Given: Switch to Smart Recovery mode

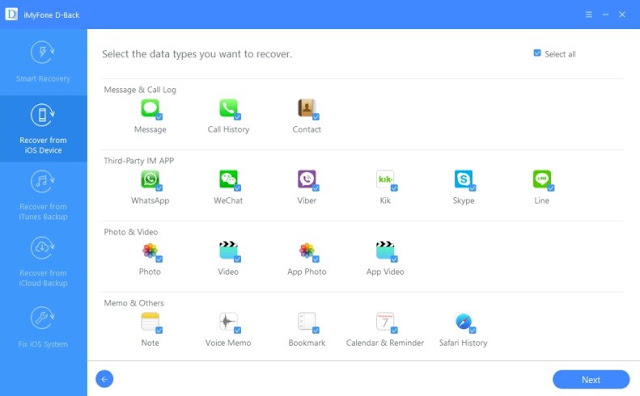Looking at the screenshot, I should pyautogui.click(x=43, y=62).
